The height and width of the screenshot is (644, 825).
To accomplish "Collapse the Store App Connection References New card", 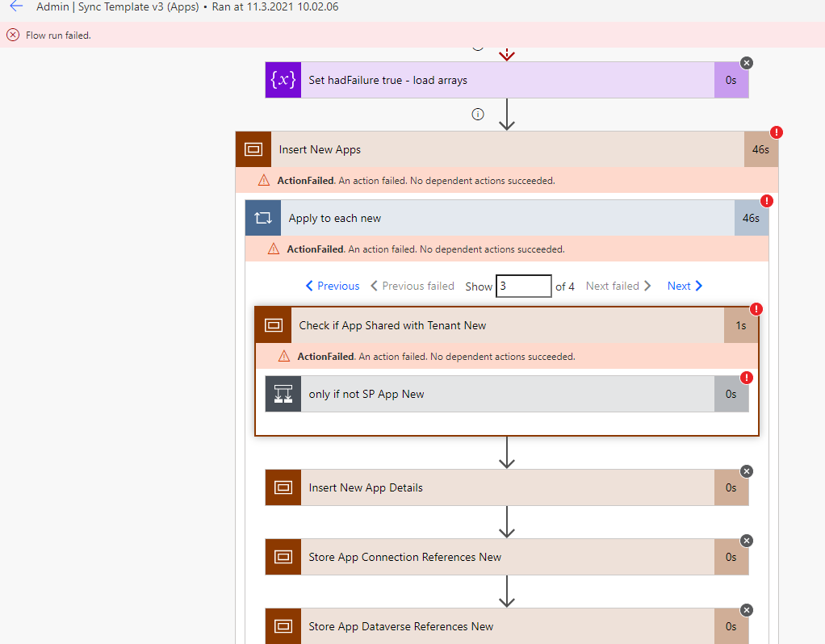I will click(746, 541).
